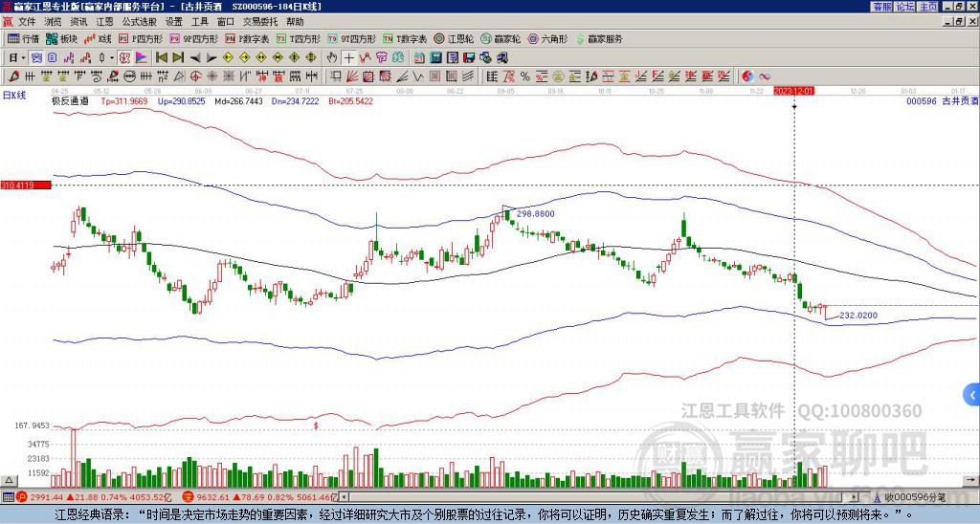Open the 9T四方形 tool
The image size is (980, 524).
tap(352, 38)
